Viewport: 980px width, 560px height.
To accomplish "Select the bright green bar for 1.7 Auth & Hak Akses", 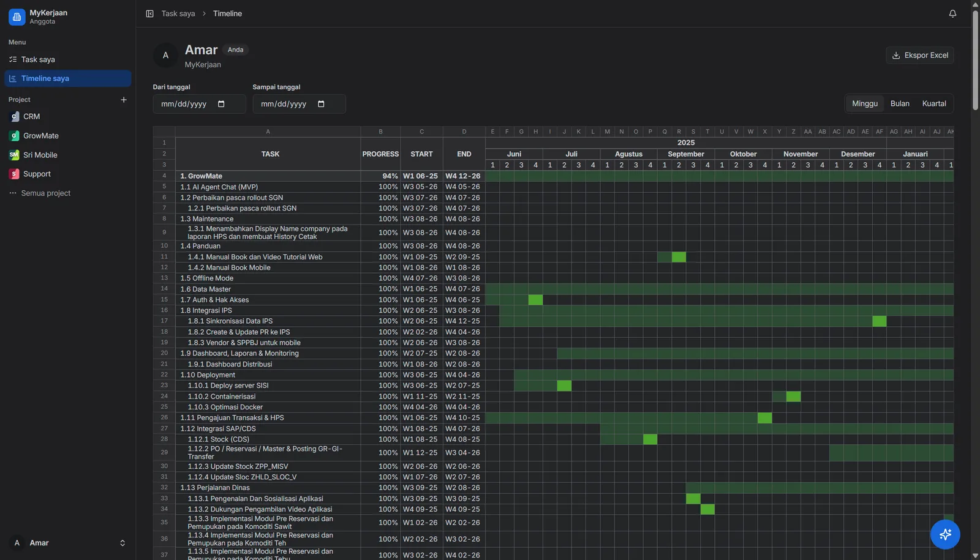I will click(535, 300).
